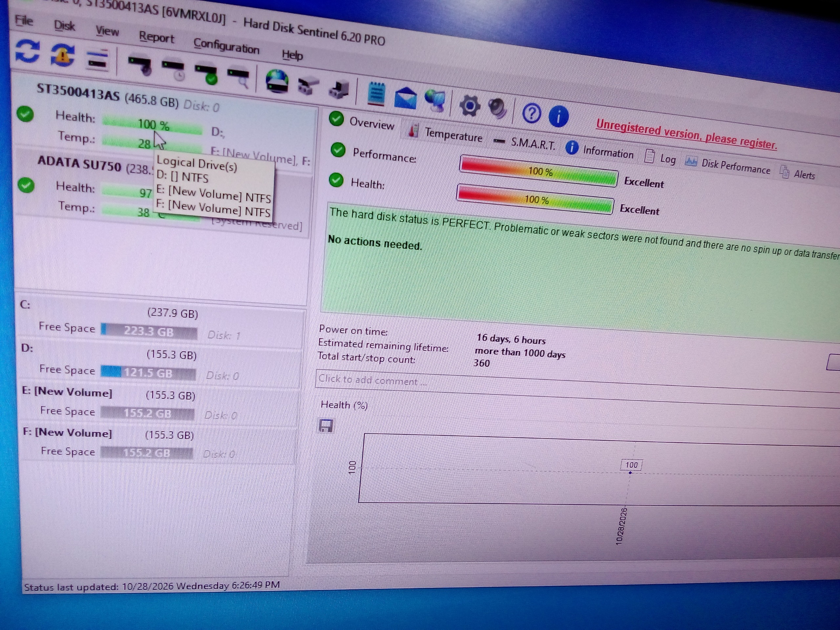Click the blue round info icon
The image size is (840, 630).
[558, 116]
